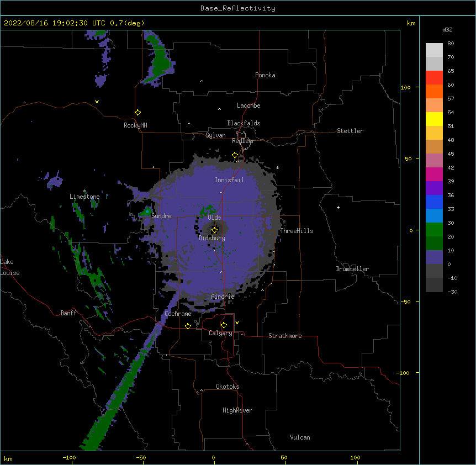Click the white plus marker north of Drumheller
This screenshot has width=476, height=465.
[338, 207]
